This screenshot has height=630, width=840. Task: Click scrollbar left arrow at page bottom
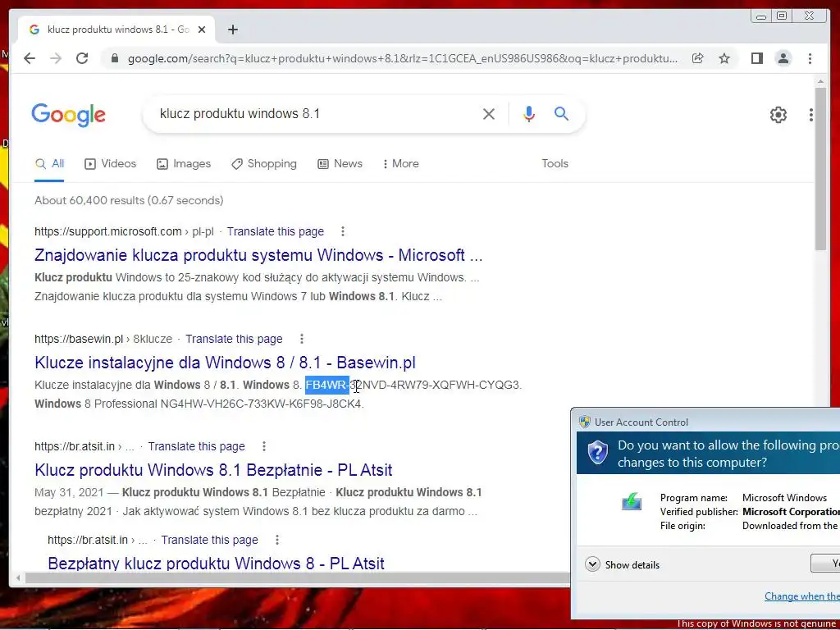pos(18,577)
